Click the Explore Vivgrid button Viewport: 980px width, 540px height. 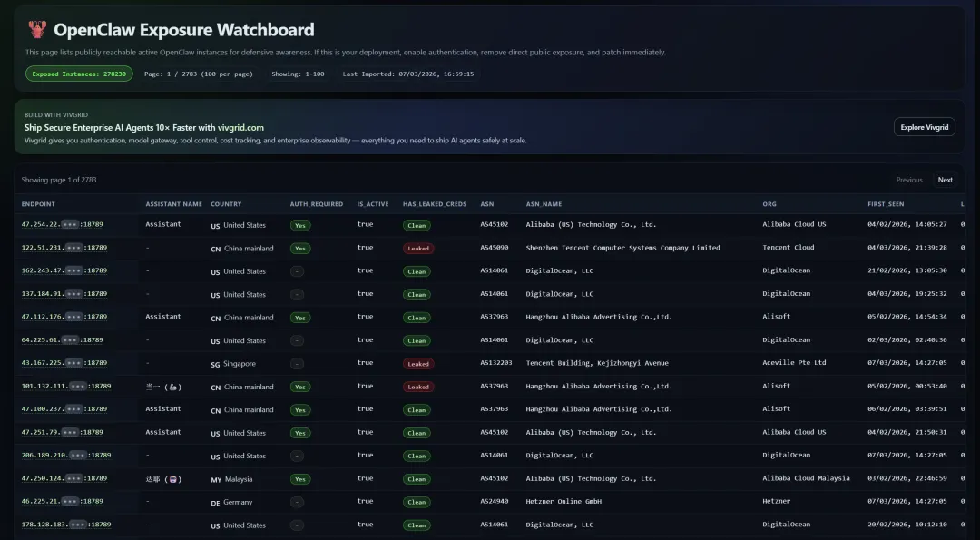(x=924, y=127)
